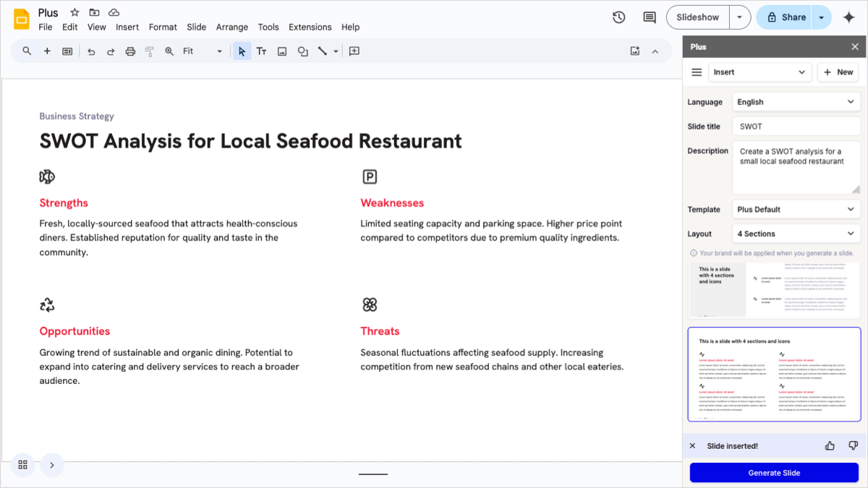Activate the paint format tool
The image size is (868, 488).
tap(150, 51)
